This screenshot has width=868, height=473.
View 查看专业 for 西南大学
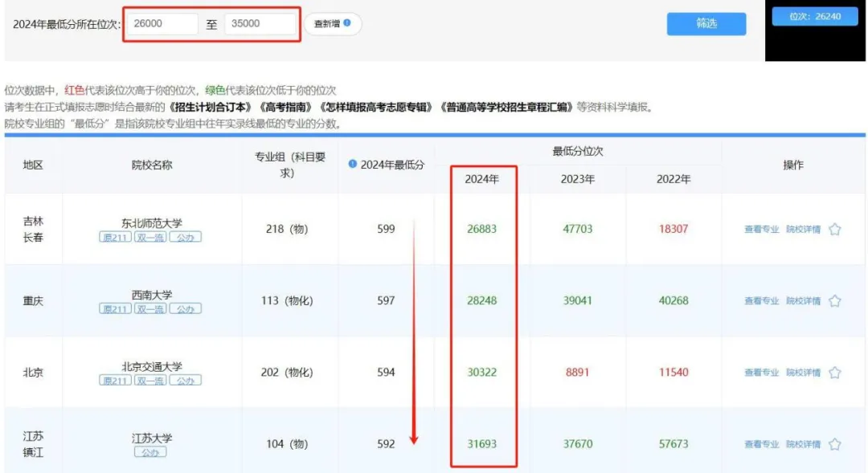761,301
